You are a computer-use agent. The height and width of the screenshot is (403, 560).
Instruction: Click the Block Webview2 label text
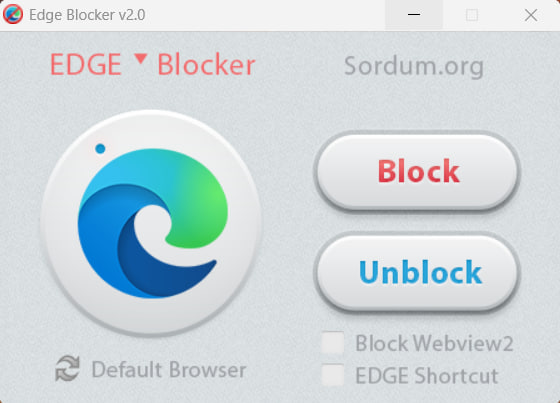tap(434, 343)
